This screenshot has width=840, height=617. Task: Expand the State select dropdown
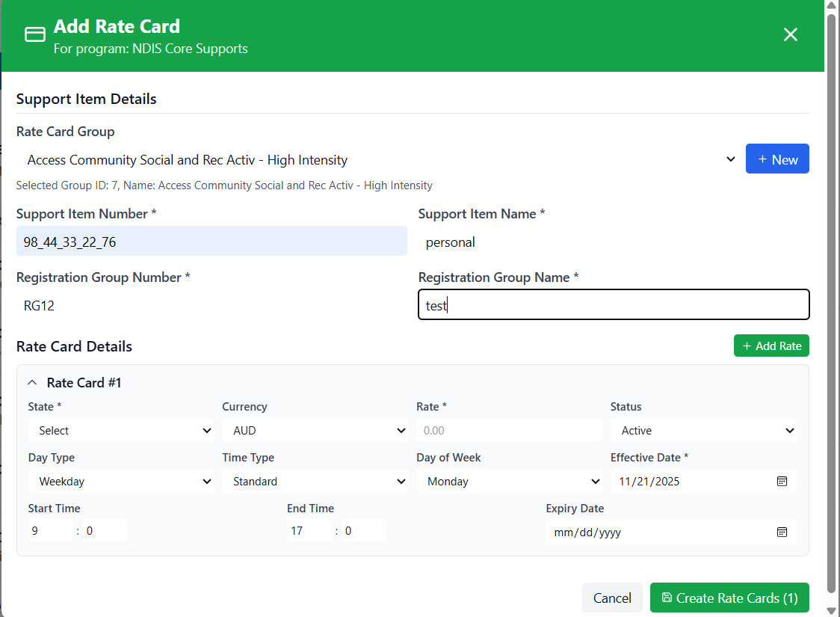(x=121, y=430)
